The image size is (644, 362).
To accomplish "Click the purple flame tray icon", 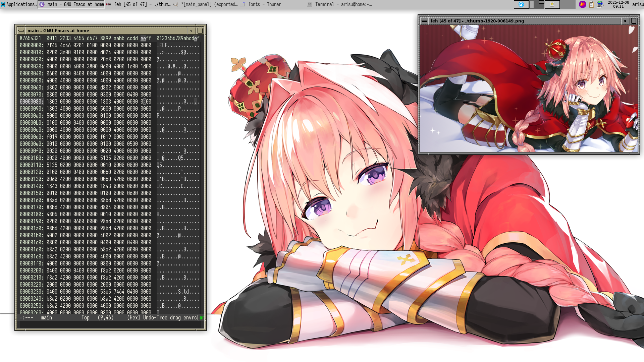I will (582, 4).
